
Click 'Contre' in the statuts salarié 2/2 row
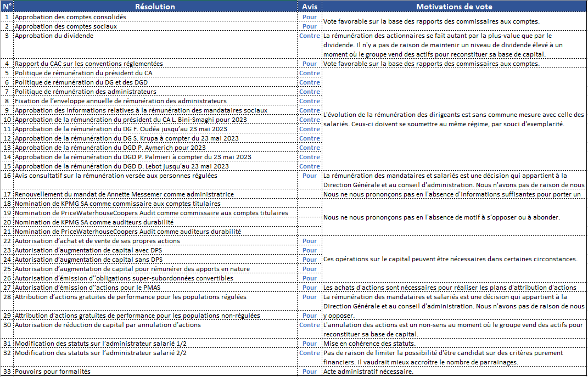[x=310, y=353]
